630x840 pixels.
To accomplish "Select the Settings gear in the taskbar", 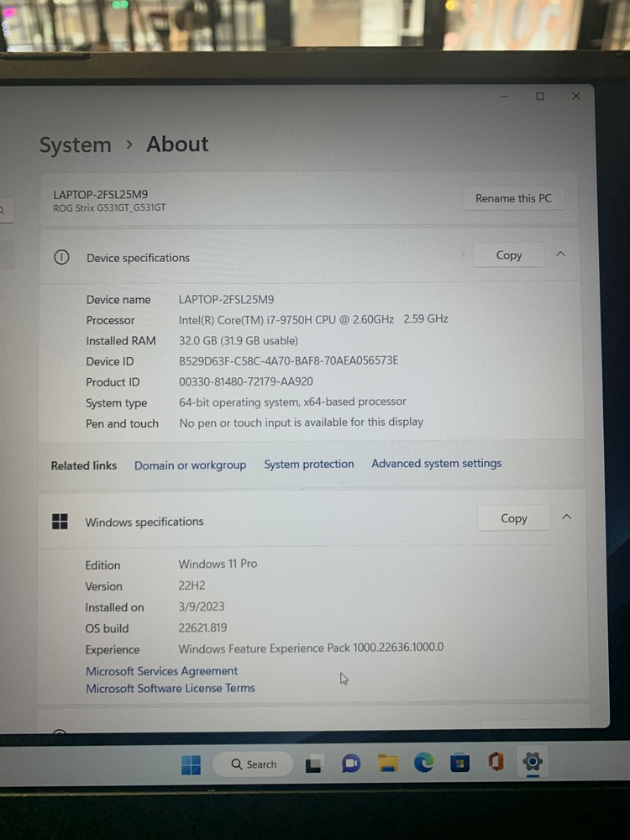I will point(532,761).
